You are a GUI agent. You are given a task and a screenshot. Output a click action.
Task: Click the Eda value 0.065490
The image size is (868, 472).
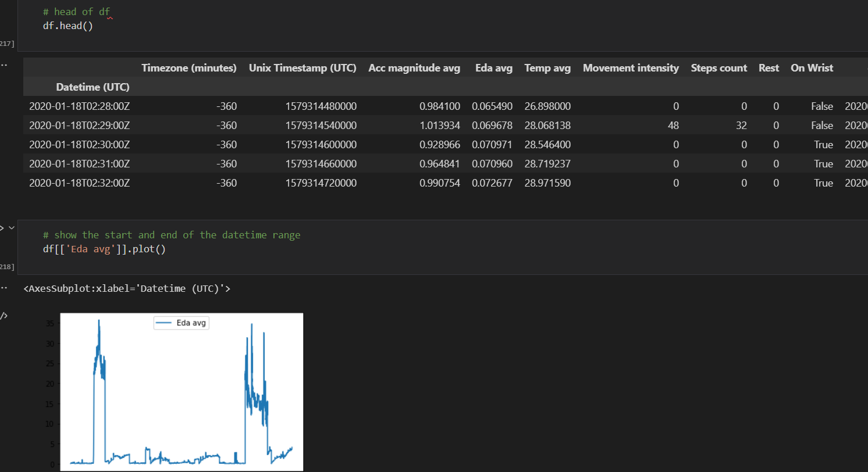pos(492,106)
